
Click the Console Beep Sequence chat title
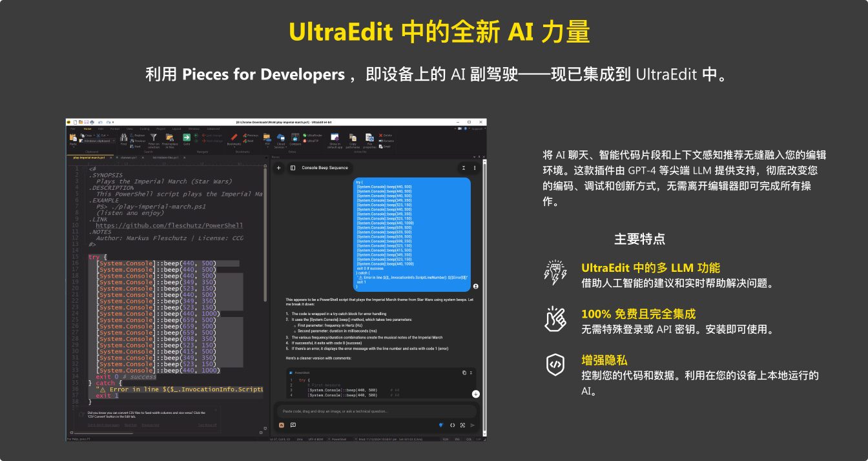click(x=325, y=168)
